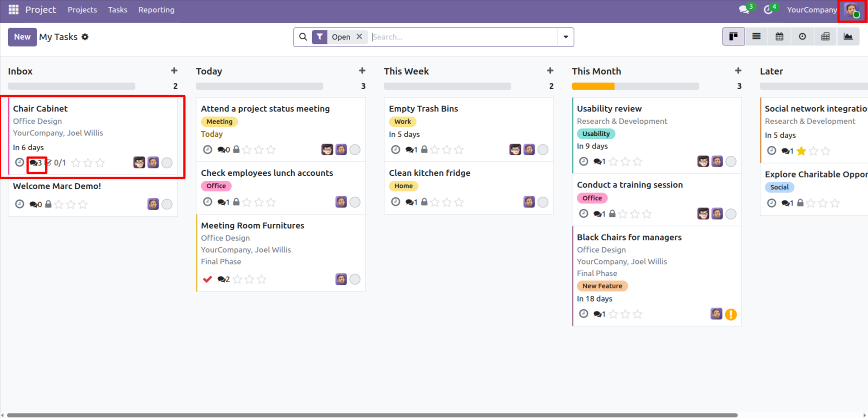The image size is (868, 418).
Task: Mark first priority star on Usability review
Action: click(613, 161)
